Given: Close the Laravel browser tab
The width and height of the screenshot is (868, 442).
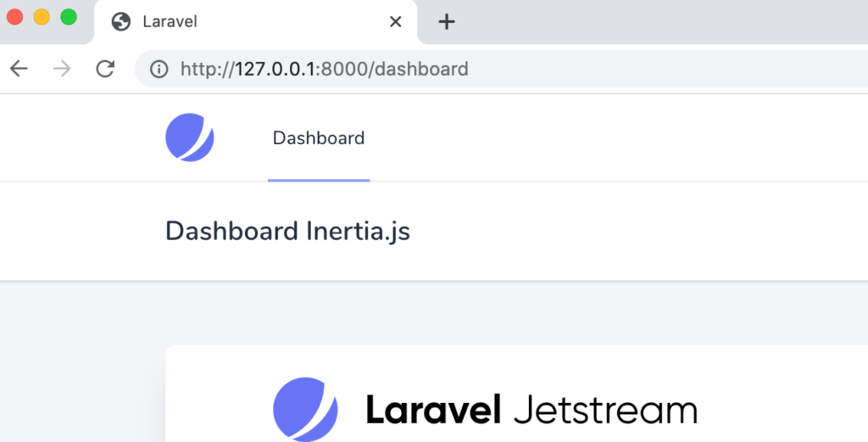Looking at the screenshot, I should coord(395,22).
